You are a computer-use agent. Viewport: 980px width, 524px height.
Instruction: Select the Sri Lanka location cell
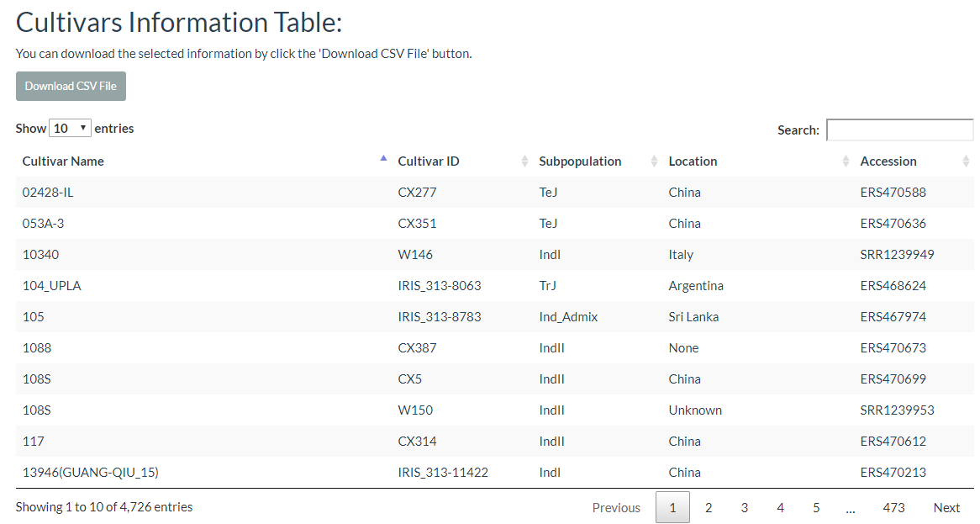[693, 317]
